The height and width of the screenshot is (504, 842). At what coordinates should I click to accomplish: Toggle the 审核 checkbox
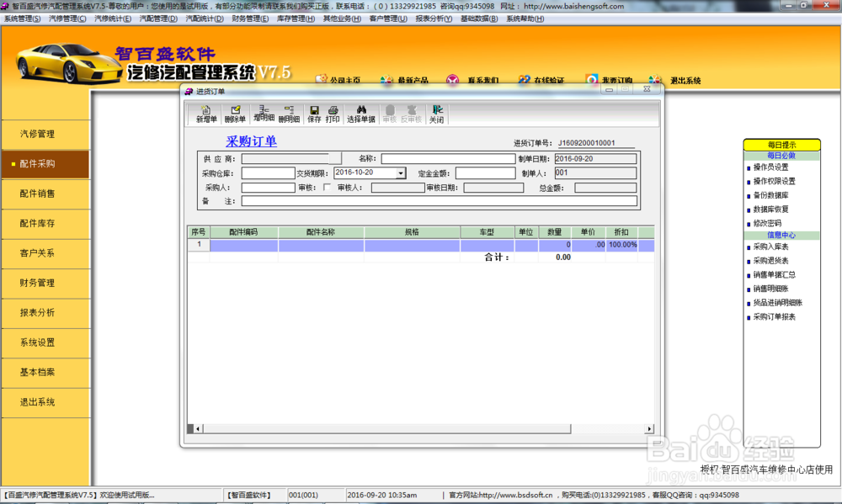click(x=327, y=188)
